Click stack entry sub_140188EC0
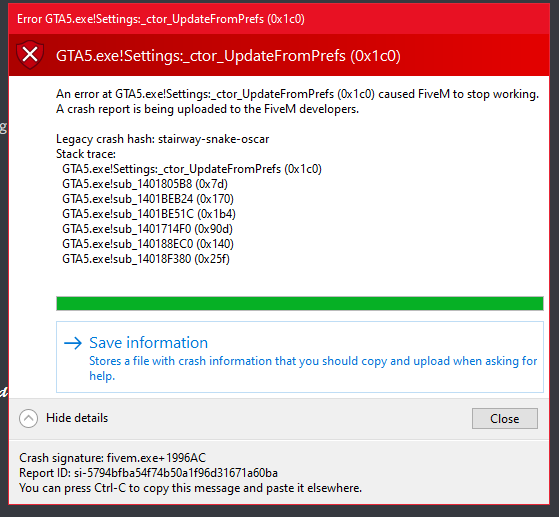Image resolution: width=559 pixels, height=517 pixels. [148, 244]
